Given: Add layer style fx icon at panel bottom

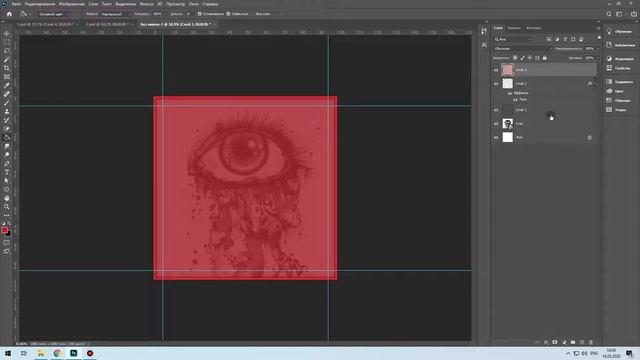Looking at the screenshot, I should 546,342.
